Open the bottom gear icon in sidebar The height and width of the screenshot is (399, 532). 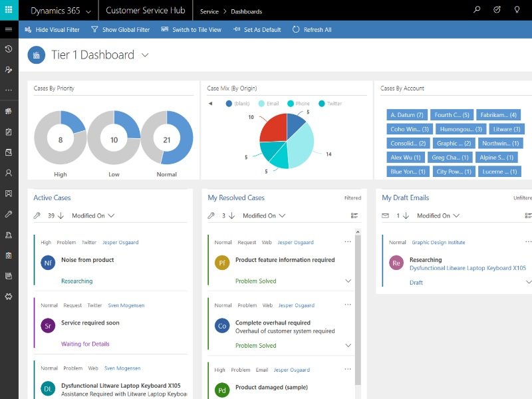tap(9, 297)
